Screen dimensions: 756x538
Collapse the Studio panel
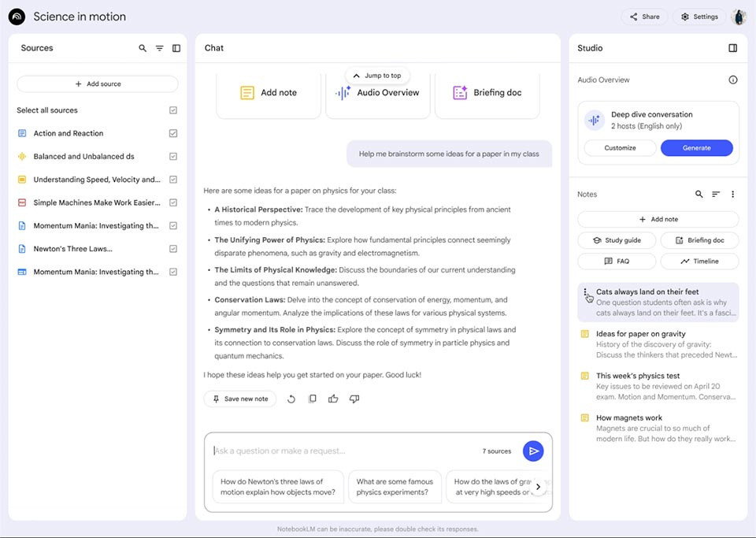coord(733,48)
